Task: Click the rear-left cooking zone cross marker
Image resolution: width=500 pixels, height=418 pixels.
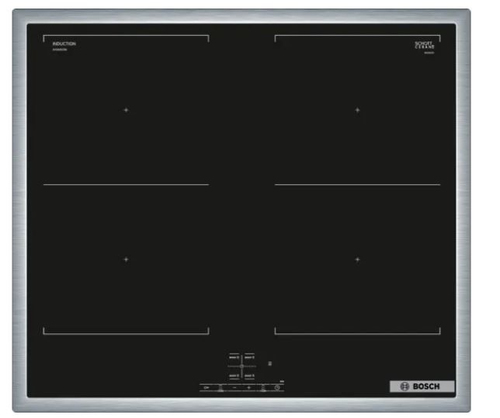Action: pos(126,110)
